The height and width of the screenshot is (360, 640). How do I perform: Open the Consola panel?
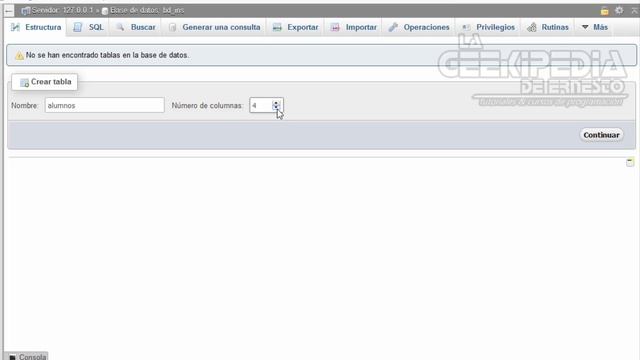tap(27, 356)
